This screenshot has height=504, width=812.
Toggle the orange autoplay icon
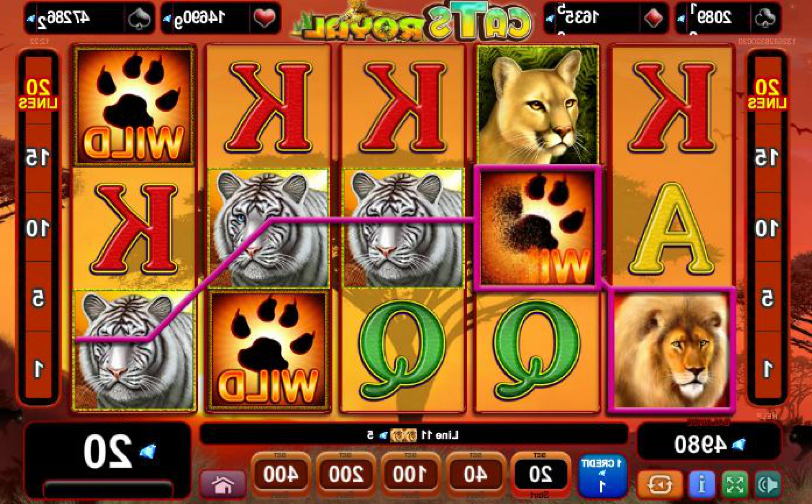pos(660,484)
